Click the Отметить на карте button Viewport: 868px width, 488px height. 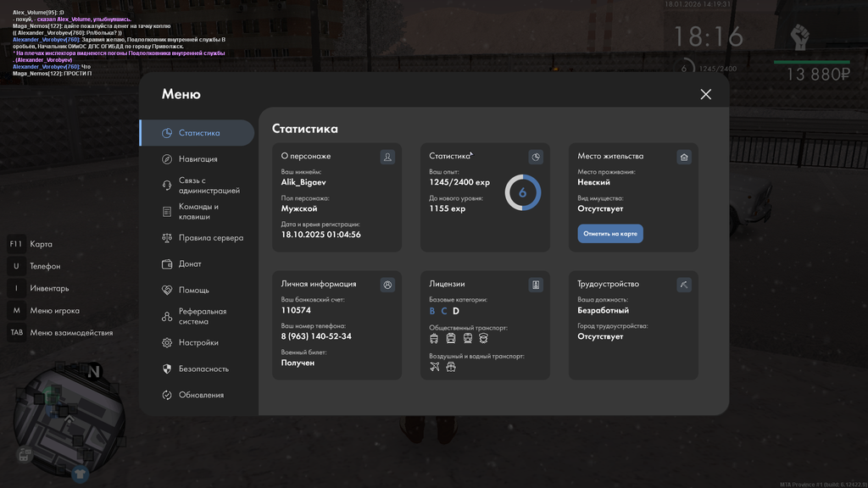point(610,234)
